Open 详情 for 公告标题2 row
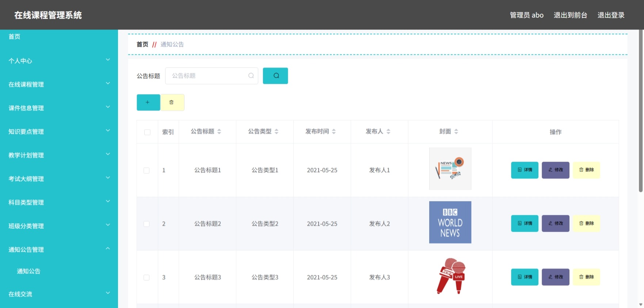Viewport: 644px width, 308px height. point(525,223)
